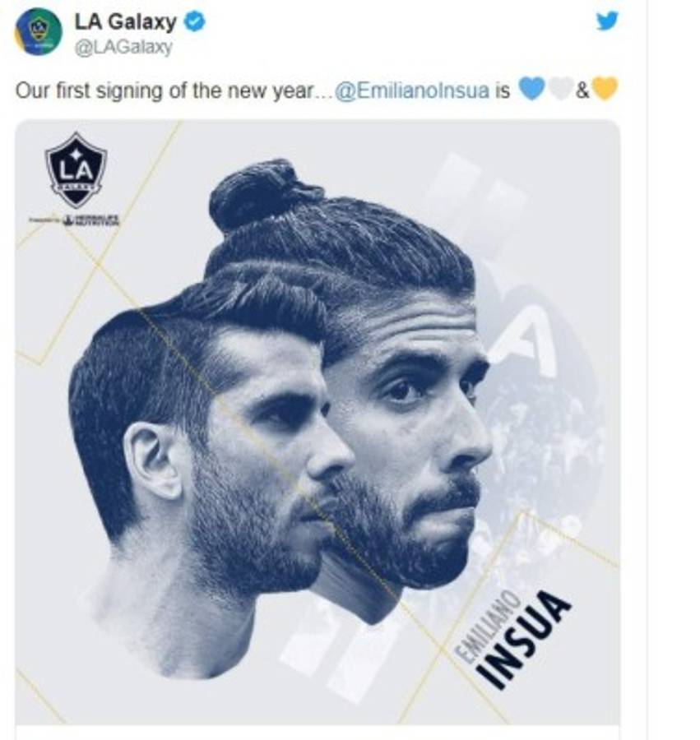Follow the @EmilianoInsua mention link
This screenshot has height=740, width=700.
[413, 90]
